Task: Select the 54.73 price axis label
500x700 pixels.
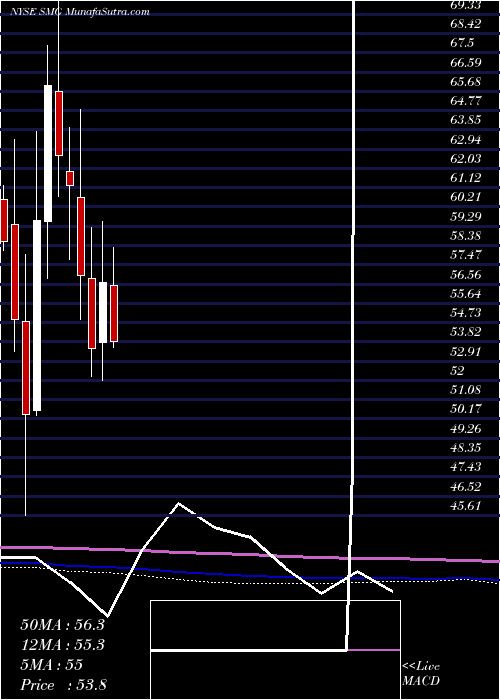Action: pyautogui.click(x=466, y=313)
